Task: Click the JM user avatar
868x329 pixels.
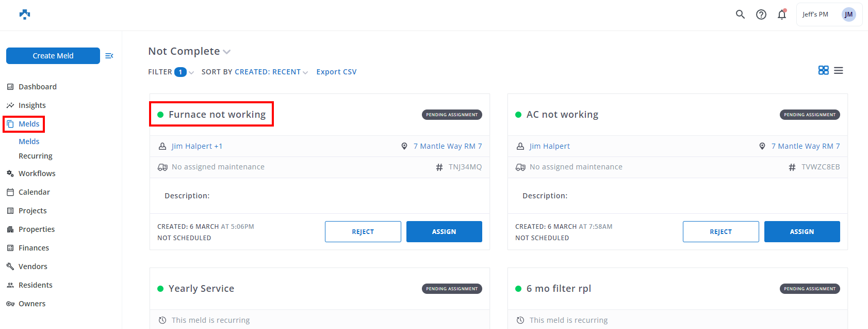Action: [x=848, y=14]
